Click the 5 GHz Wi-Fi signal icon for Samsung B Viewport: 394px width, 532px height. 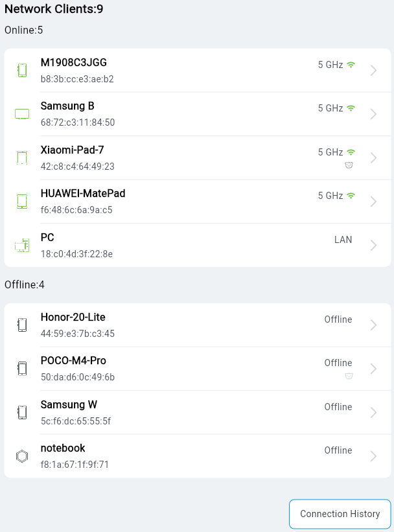tap(351, 108)
